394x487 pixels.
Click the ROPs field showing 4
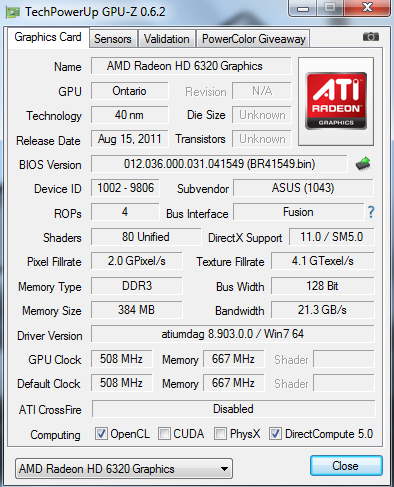point(125,212)
